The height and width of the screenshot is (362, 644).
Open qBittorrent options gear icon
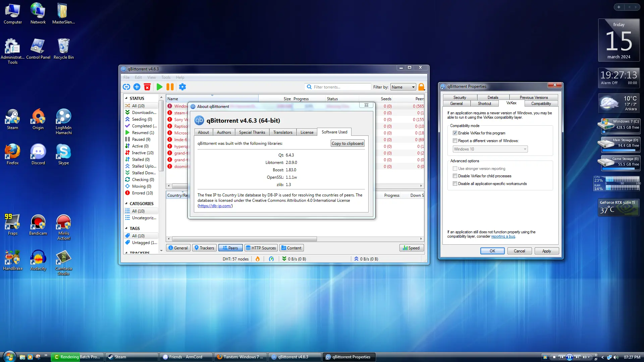click(x=182, y=87)
